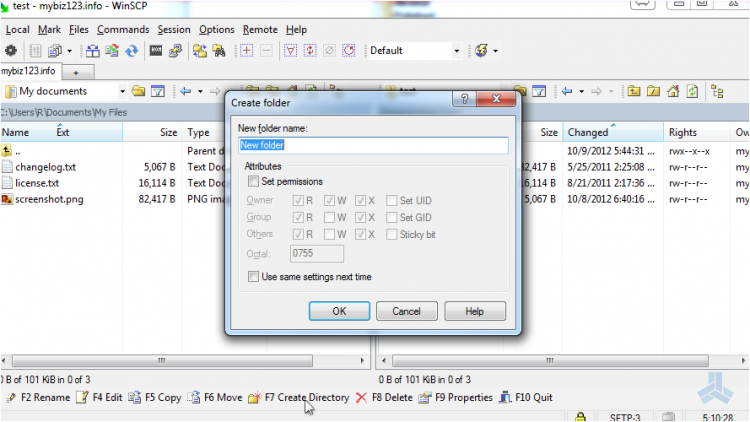Click the local panel filter icon
The width and height of the screenshot is (750, 422).
coord(158,91)
